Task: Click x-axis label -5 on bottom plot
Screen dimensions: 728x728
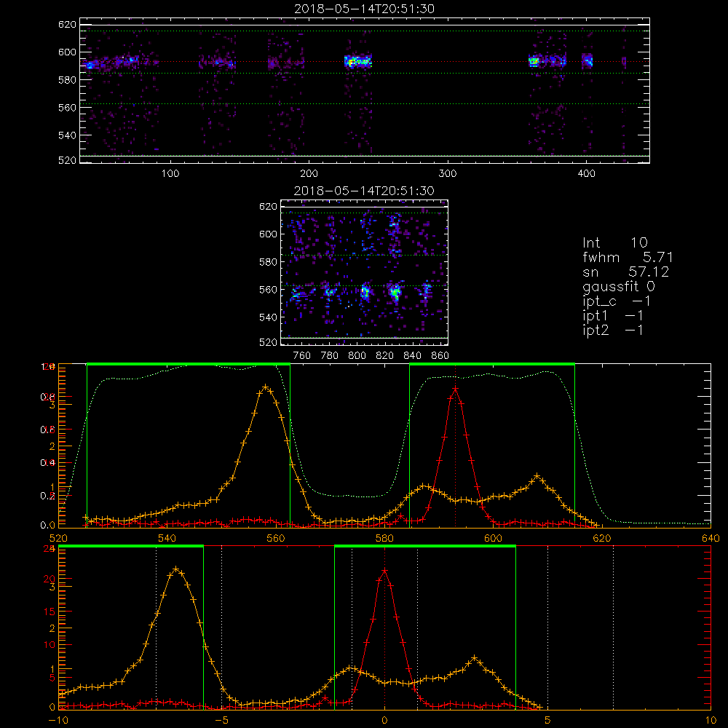Action: [x=221, y=721]
